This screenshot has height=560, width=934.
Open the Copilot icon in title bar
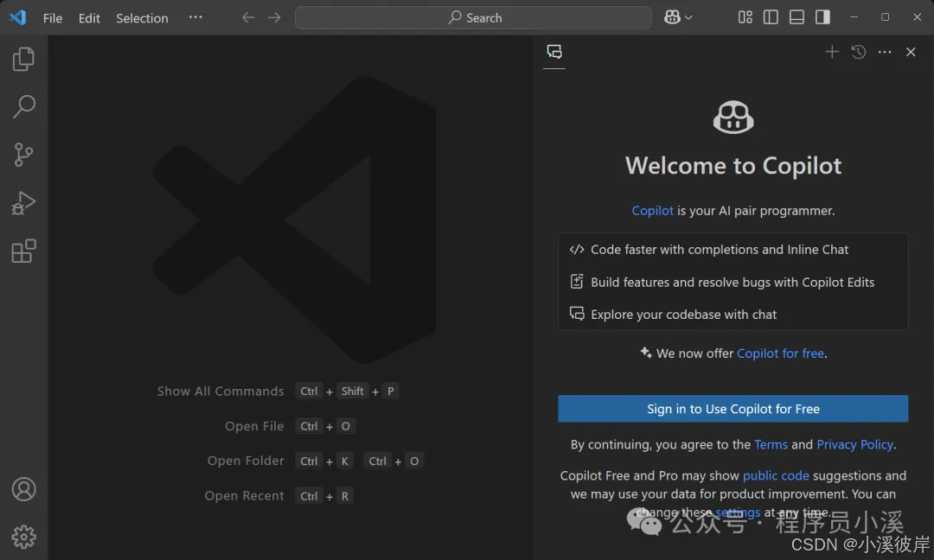pyautogui.click(x=673, y=17)
